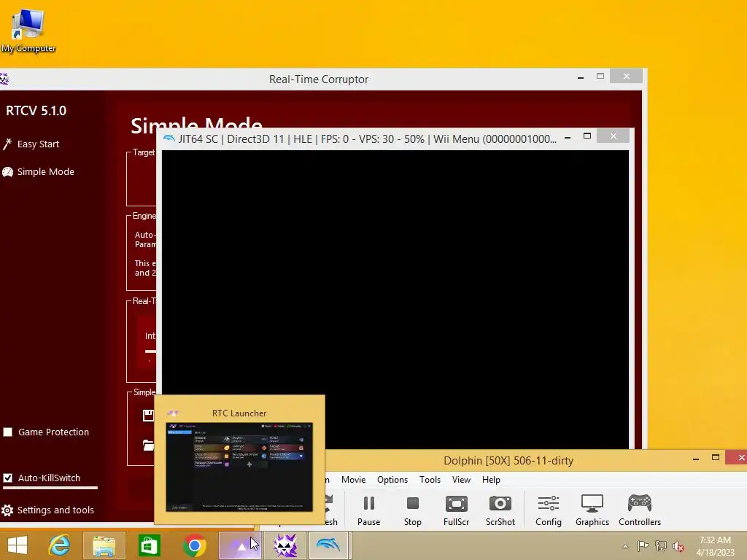This screenshot has height=560, width=747.
Task: Pause emulation in Dolphin toolbar
Action: 368,510
